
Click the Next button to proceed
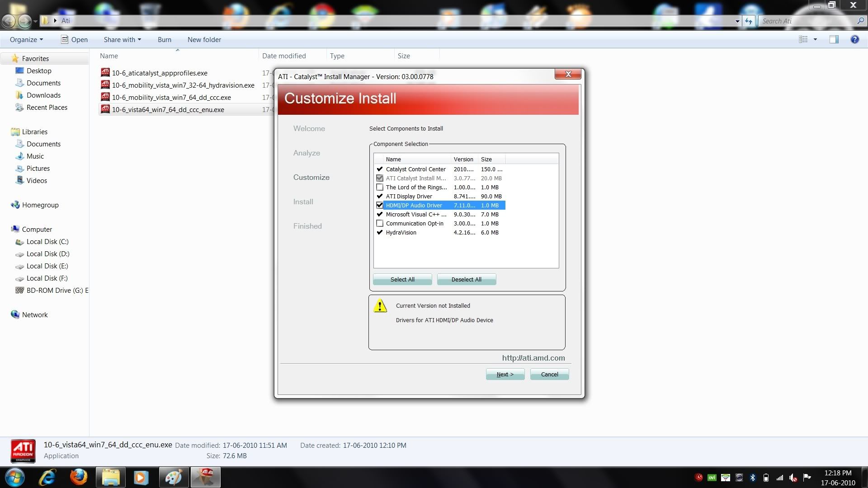pos(505,374)
